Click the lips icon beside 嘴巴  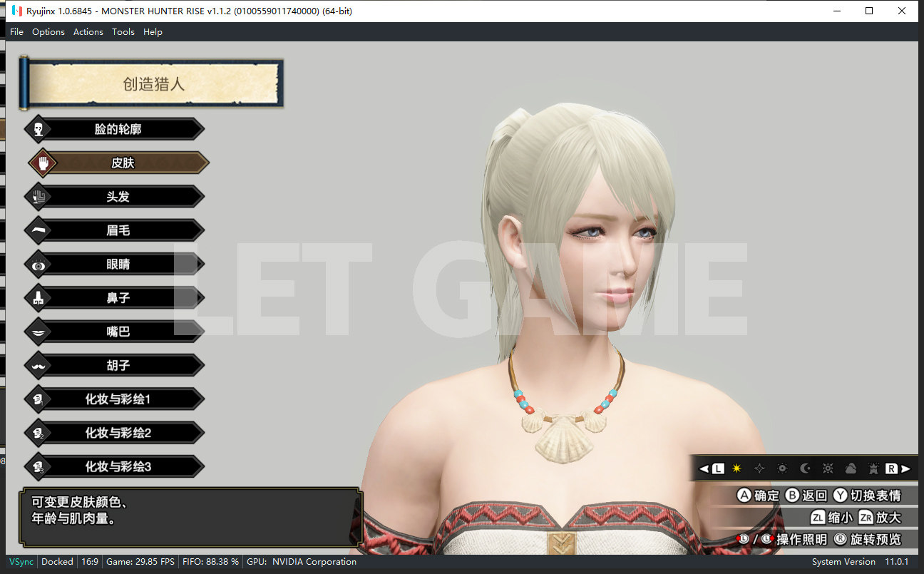pyautogui.click(x=39, y=332)
